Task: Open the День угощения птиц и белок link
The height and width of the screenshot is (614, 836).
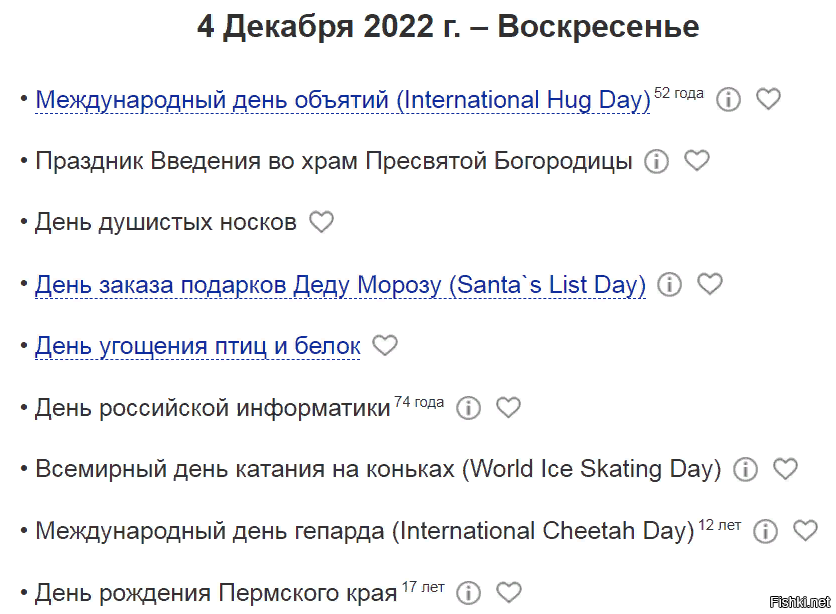Action: tap(197, 345)
